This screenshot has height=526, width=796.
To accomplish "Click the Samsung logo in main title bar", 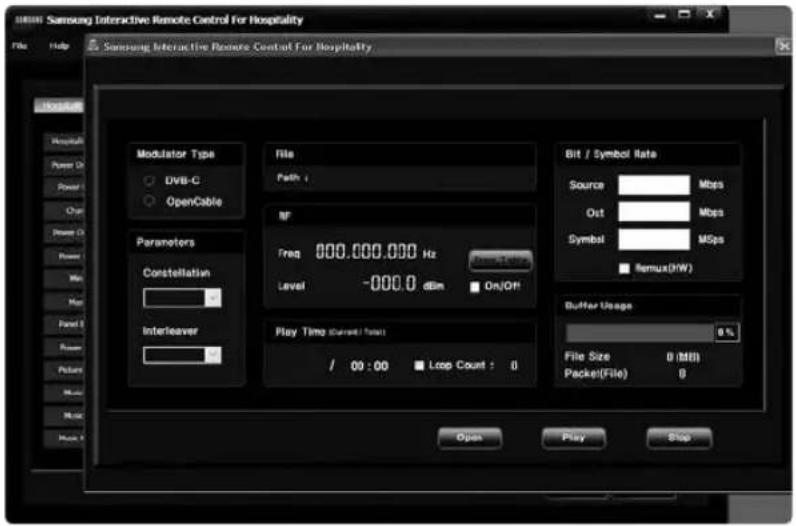I will (x=28, y=20).
